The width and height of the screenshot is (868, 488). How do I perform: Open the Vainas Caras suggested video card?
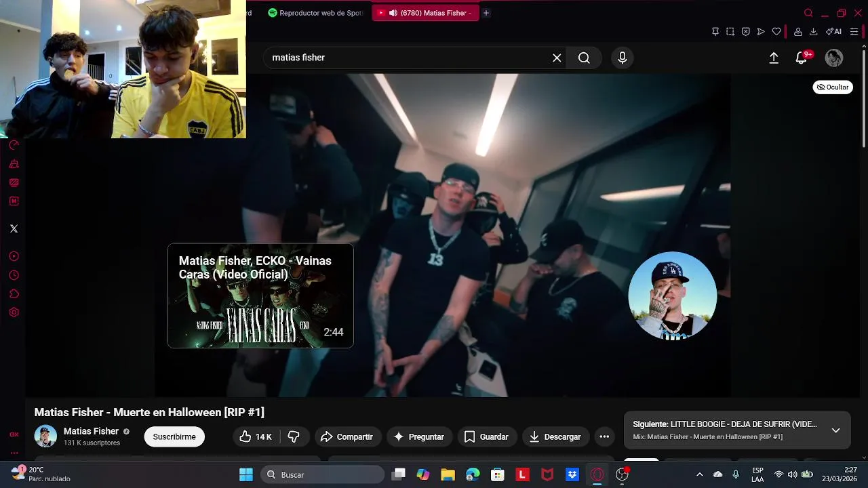click(x=260, y=296)
